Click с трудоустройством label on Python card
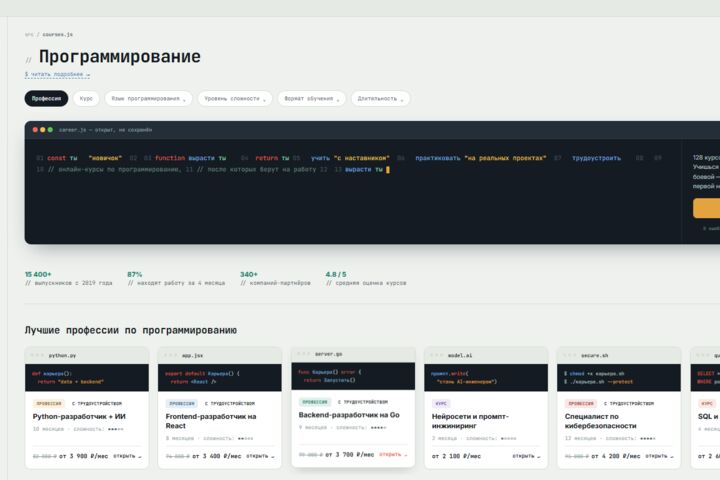720x480 pixels. point(97,403)
